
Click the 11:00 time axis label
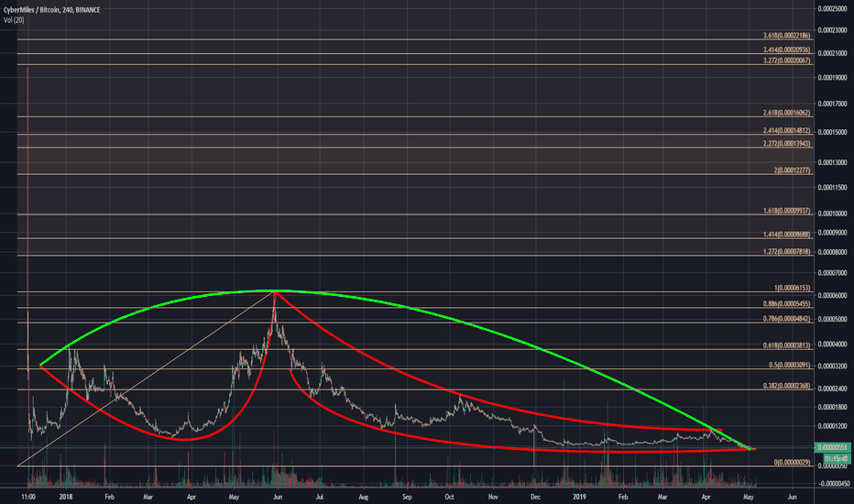click(x=28, y=497)
